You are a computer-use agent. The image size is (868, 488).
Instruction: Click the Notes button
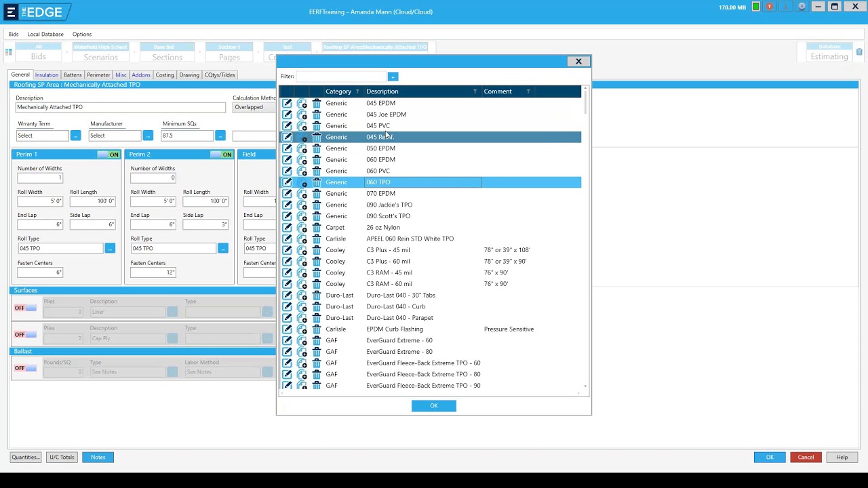coord(98,457)
